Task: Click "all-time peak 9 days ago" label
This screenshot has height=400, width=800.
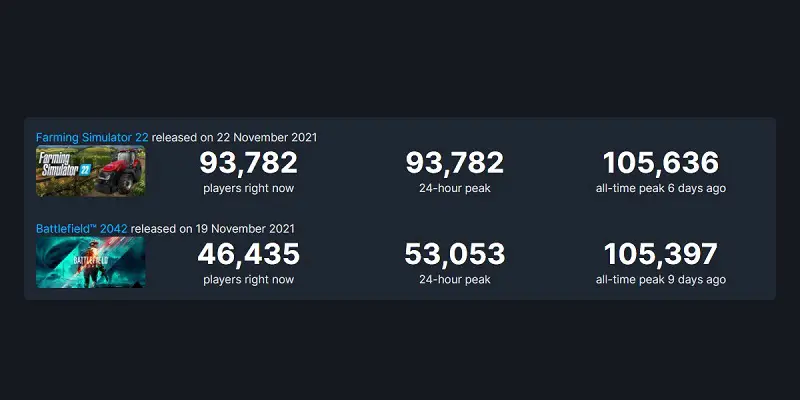Action: (x=661, y=279)
